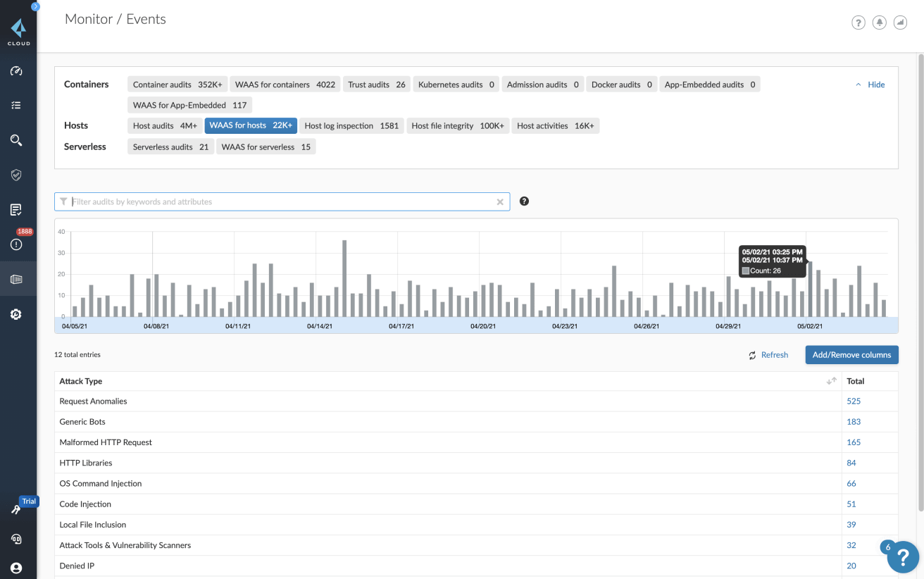Click the Refresh link above the table
Screen dimensions: 924x579
tap(768, 355)
